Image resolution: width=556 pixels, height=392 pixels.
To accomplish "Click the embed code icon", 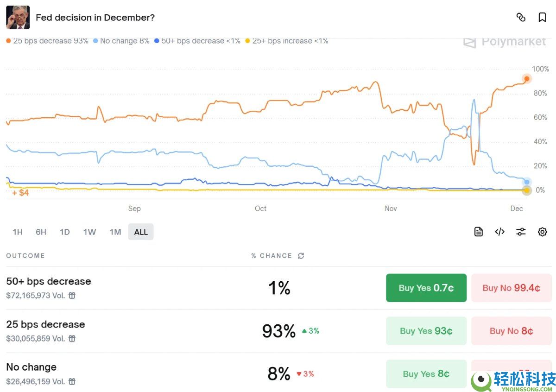I will [499, 232].
